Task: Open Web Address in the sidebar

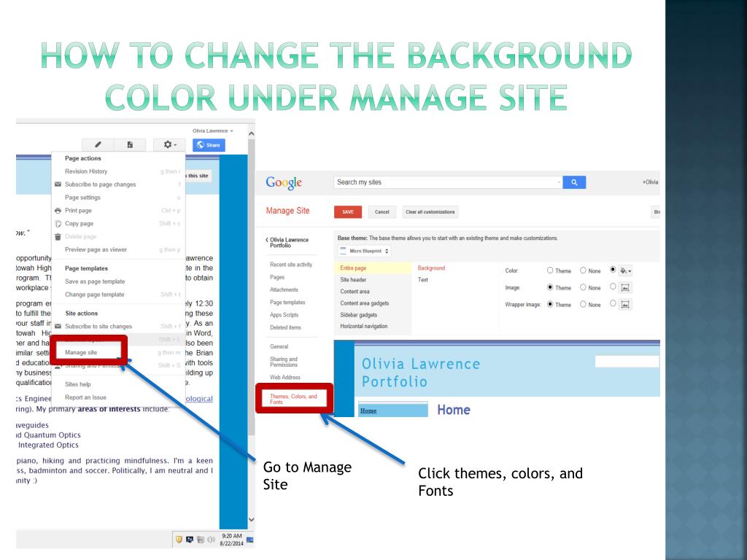Action: [285, 378]
